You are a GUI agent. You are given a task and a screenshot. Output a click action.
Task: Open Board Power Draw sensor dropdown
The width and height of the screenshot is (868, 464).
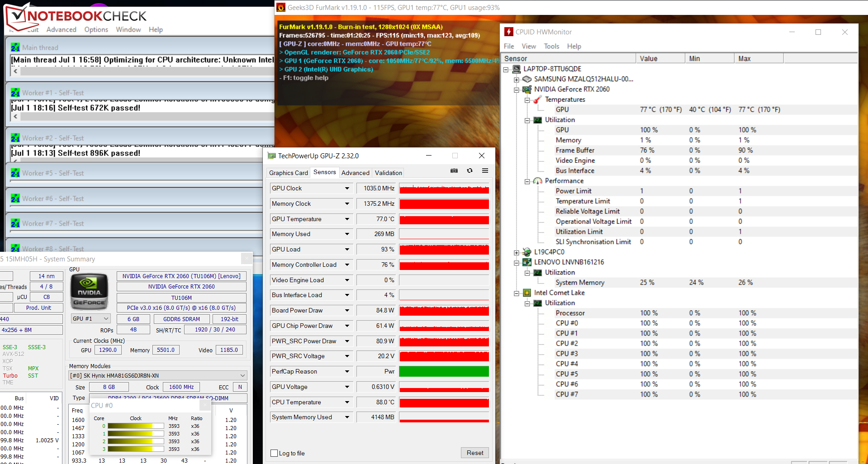pos(347,310)
